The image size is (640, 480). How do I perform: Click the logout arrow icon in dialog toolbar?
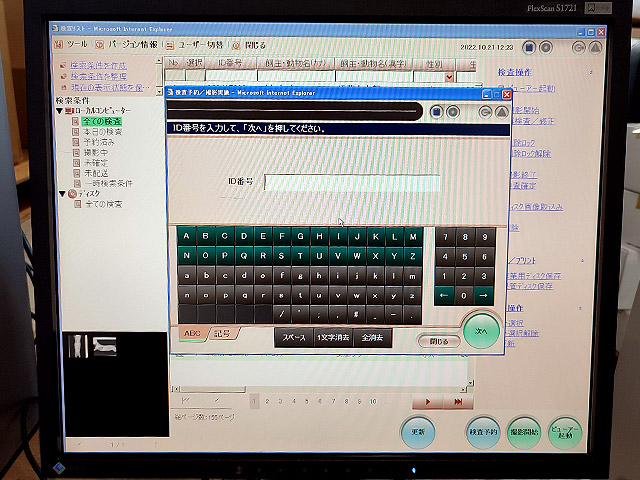(485, 112)
